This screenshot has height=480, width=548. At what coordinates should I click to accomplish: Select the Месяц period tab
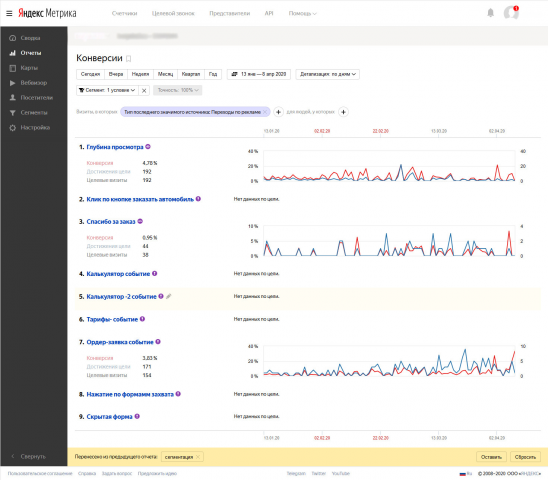coord(165,74)
